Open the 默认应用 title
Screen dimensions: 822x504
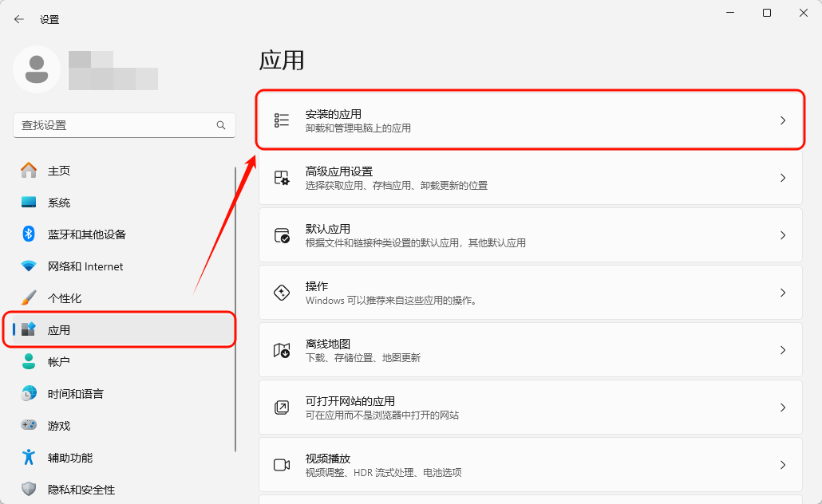coord(328,228)
